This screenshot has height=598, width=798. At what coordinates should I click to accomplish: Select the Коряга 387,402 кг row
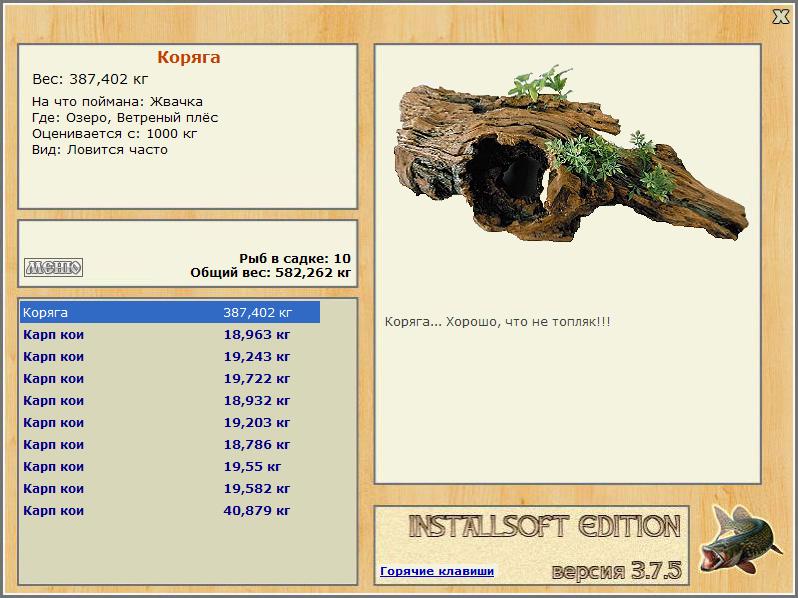[170, 312]
